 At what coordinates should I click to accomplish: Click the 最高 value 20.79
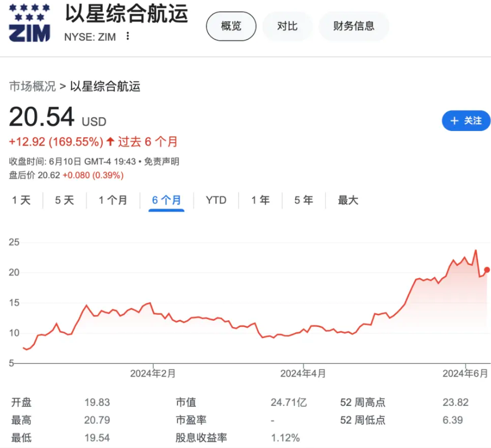click(x=97, y=420)
